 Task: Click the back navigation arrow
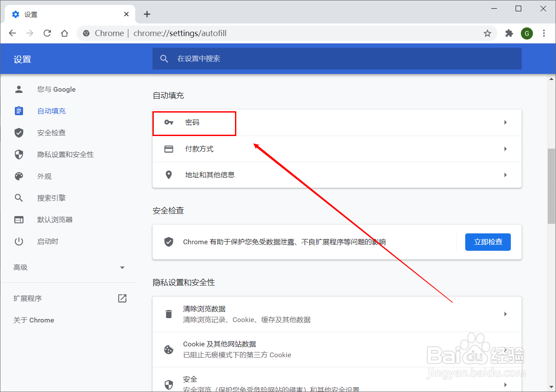point(13,33)
